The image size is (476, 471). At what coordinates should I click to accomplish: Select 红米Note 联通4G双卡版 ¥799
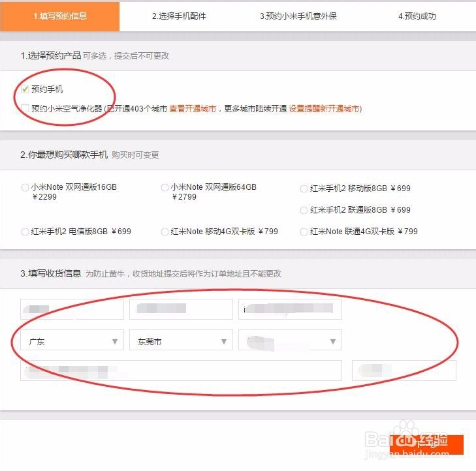click(x=304, y=232)
